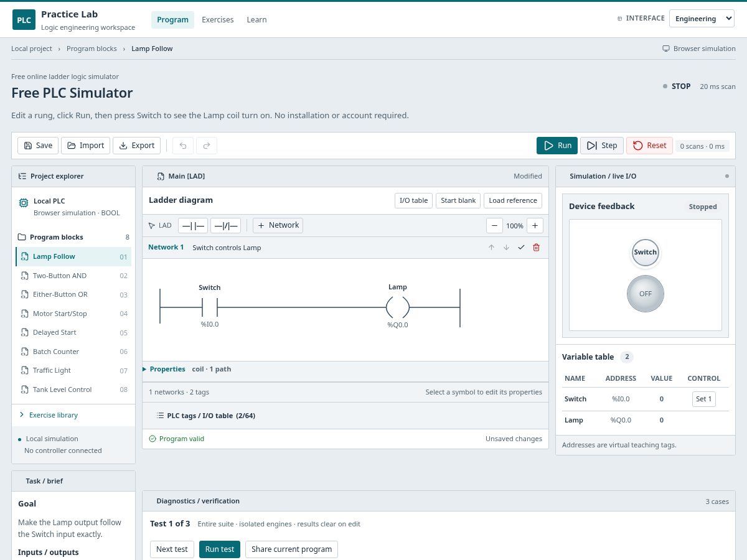The image size is (747, 560).
Task: Click the %Q0.0 address in Variable table
Action: [x=621, y=420]
